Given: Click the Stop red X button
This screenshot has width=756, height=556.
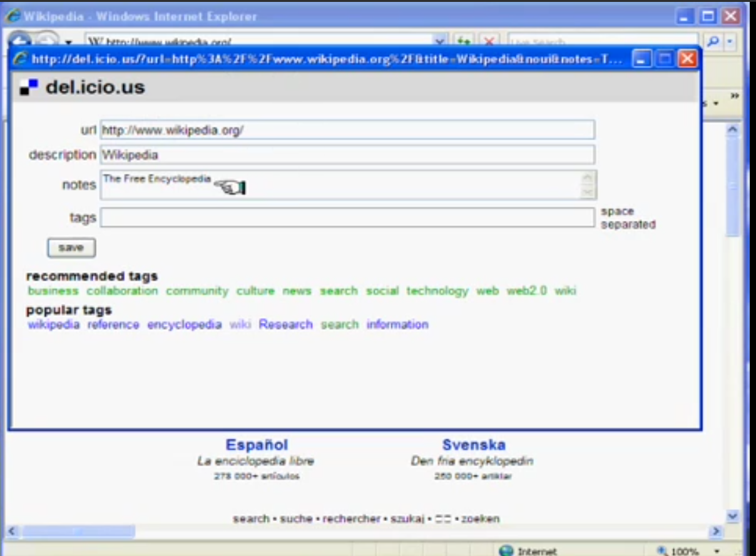Looking at the screenshot, I should point(489,41).
